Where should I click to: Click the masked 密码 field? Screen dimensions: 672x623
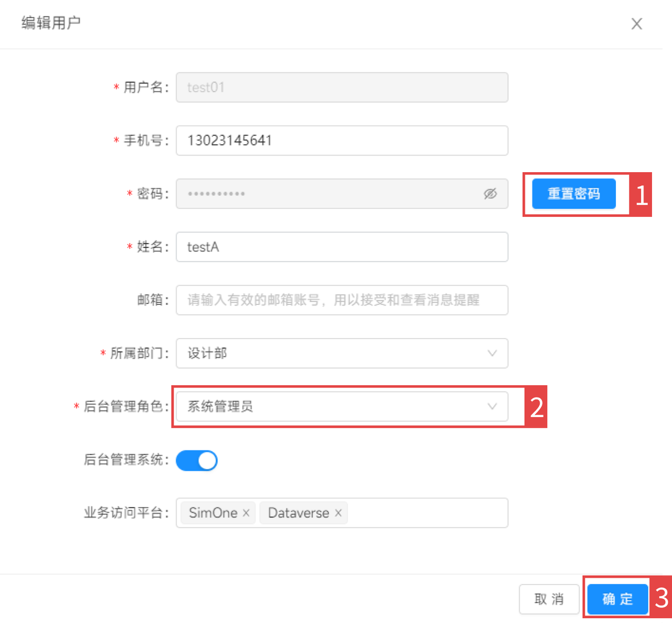325,194
